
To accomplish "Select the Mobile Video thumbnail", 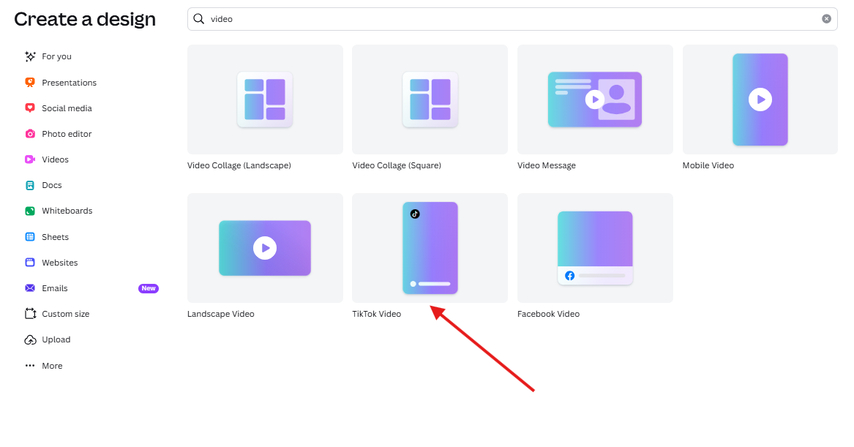I will click(760, 99).
